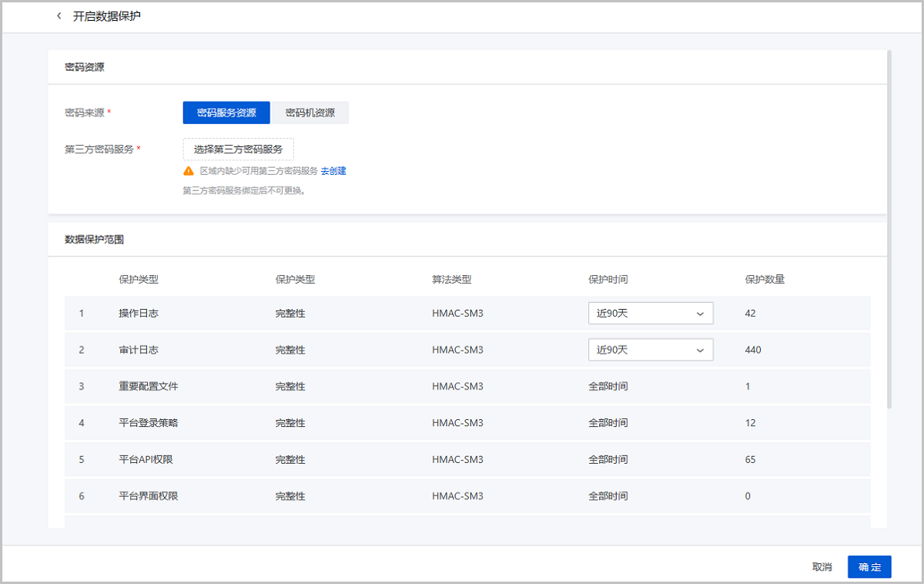The width and height of the screenshot is (924, 584).
Task: Click the 平台界面权限 row
Action: pyautogui.click(x=148, y=496)
